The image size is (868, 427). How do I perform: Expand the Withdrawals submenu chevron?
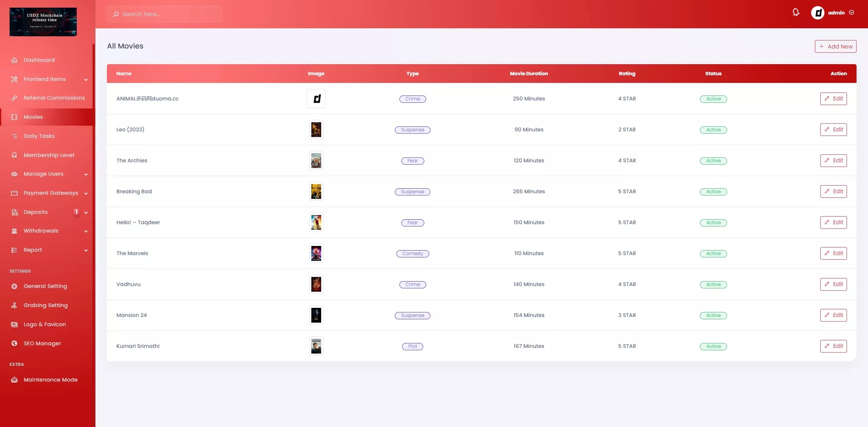(x=86, y=231)
